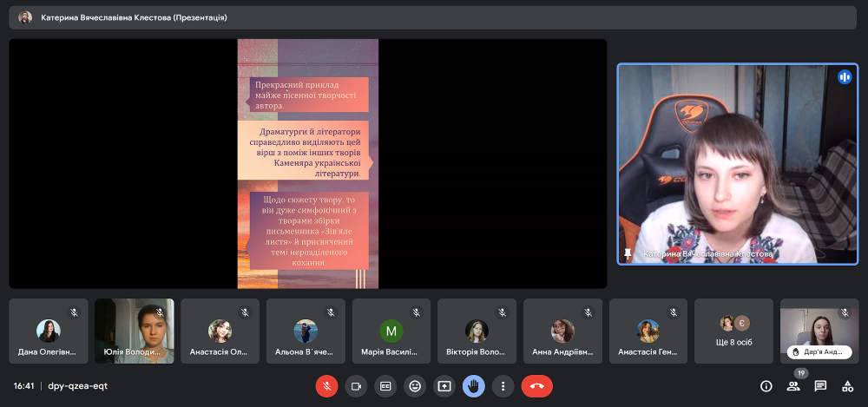Expand the Ще 8 осіб tile
Image resolution: width=868 pixels, height=407 pixels.
[x=733, y=332]
